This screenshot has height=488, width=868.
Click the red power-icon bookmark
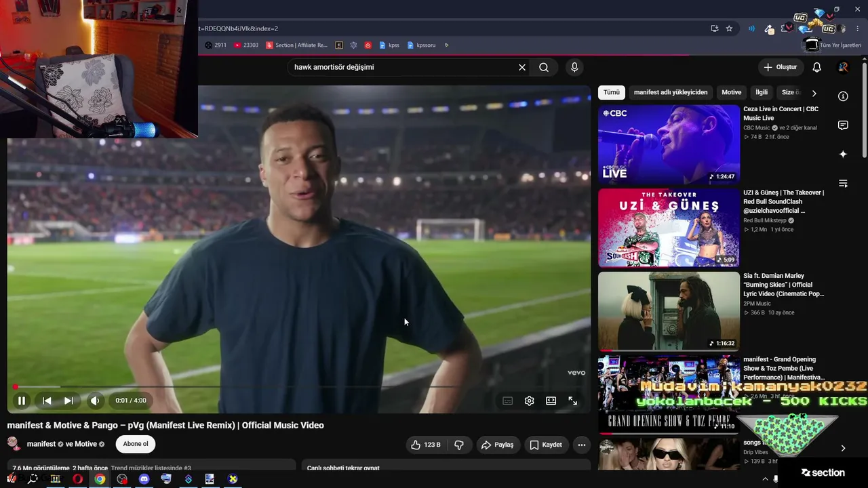tap(368, 45)
